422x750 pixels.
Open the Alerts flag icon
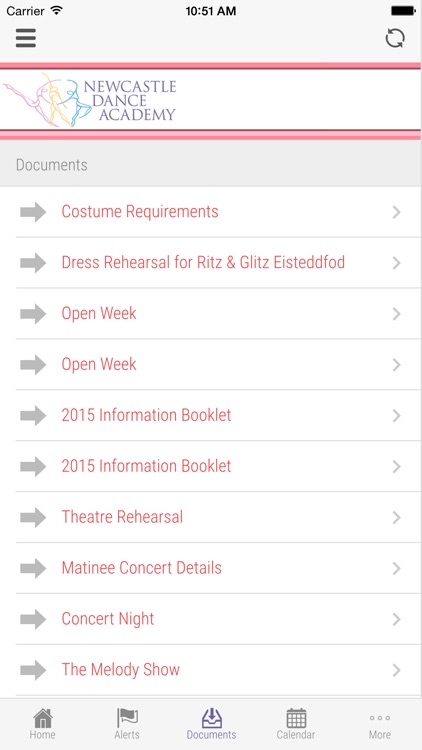(x=127, y=718)
